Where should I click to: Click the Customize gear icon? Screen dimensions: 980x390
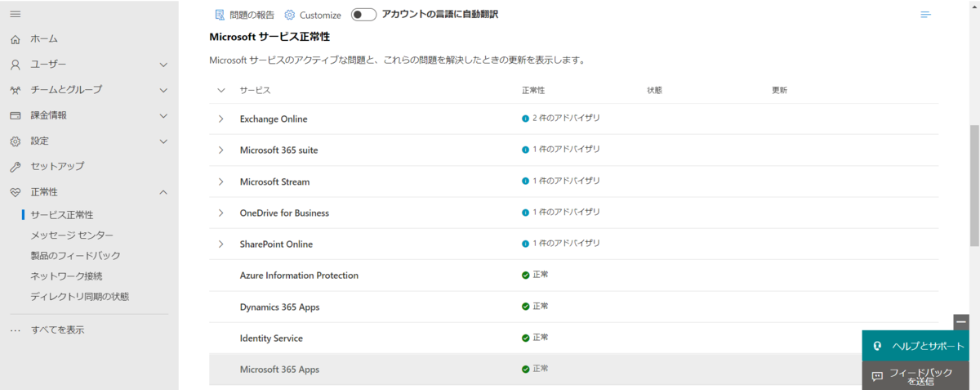pyautogui.click(x=289, y=15)
